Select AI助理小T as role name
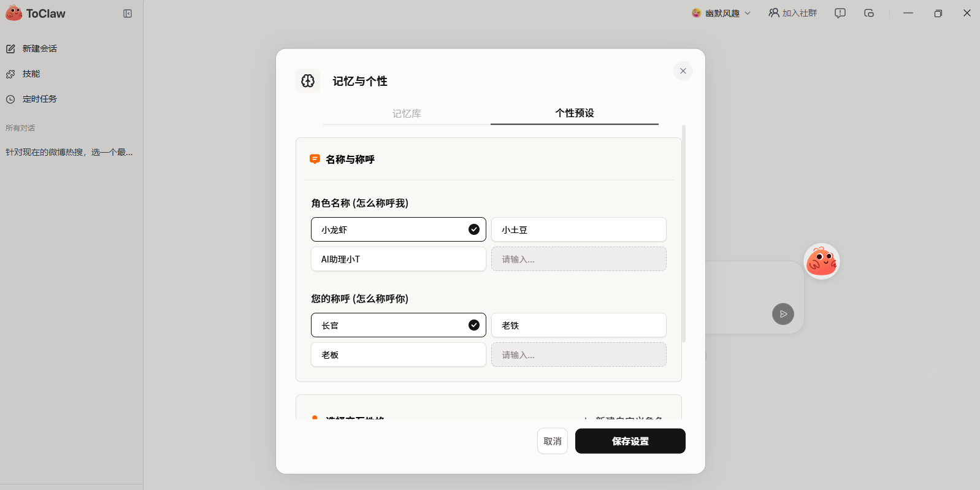The height and width of the screenshot is (490, 980). point(398,259)
